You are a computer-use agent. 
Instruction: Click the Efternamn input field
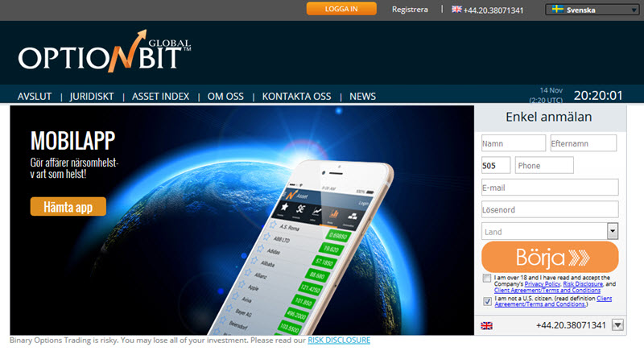point(583,143)
